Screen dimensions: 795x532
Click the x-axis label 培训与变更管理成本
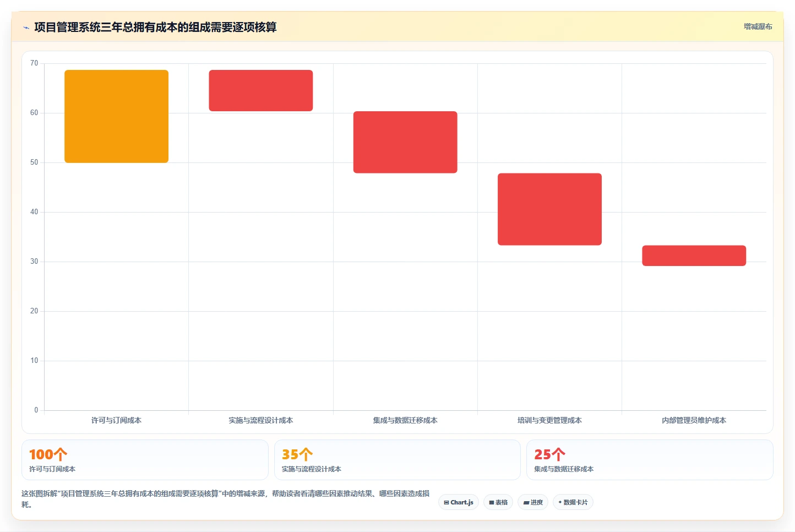(x=549, y=420)
